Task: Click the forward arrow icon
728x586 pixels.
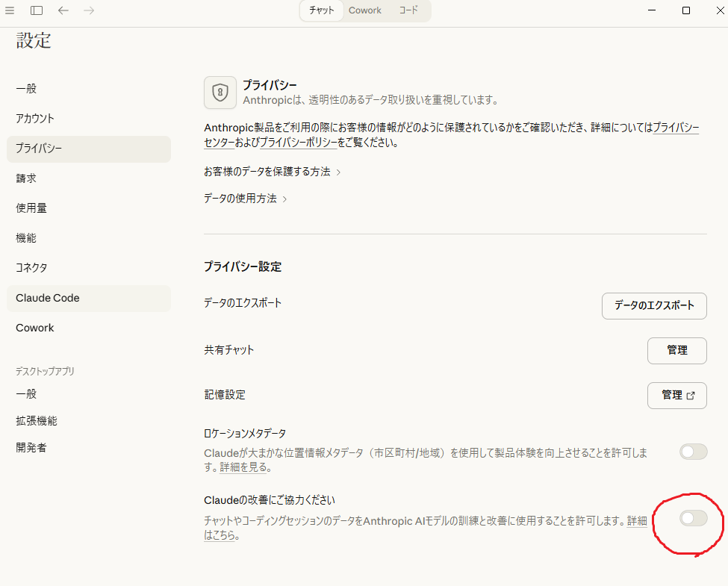Action: click(x=89, y=10)
